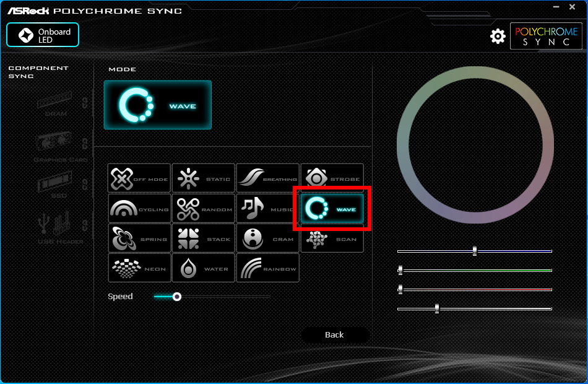Viewport: 588px width, 384px height.
Task: Select Wave mode in the grid
Action: coord(332,208)
